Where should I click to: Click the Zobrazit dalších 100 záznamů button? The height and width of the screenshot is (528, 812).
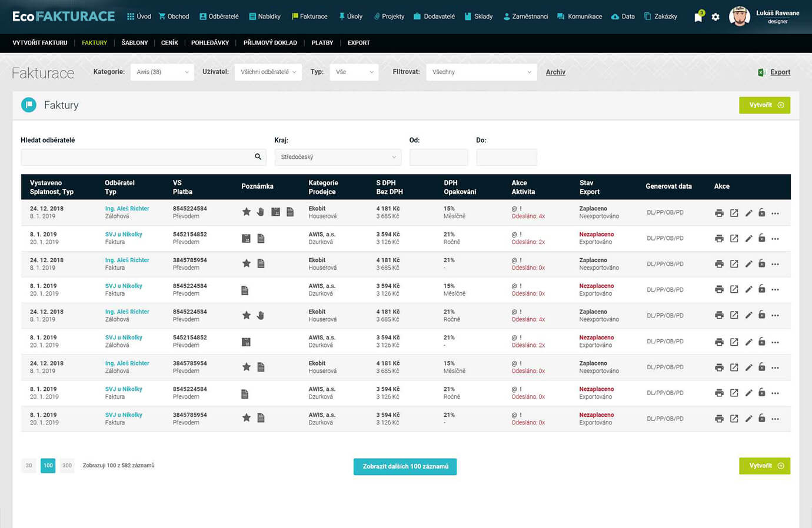pos(405,466)
